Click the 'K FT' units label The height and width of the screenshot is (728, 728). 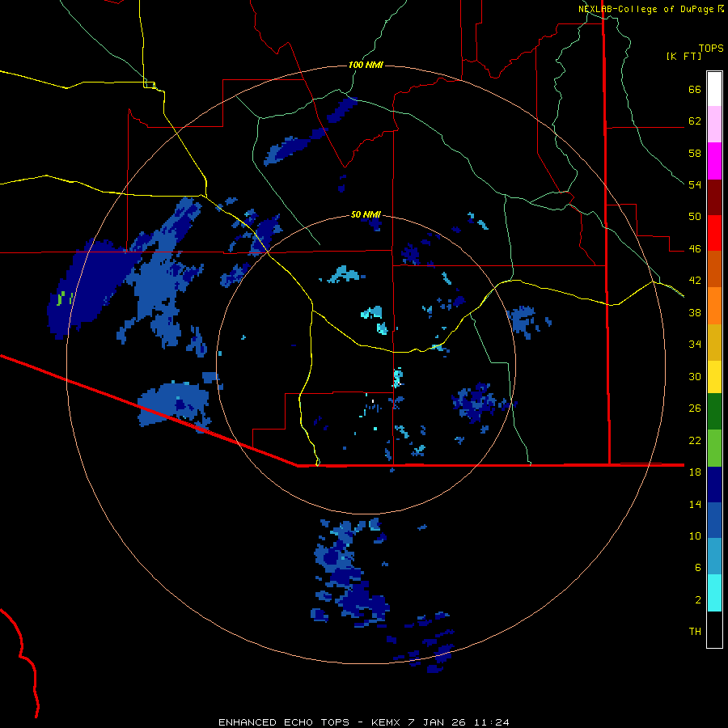(684, 56)
